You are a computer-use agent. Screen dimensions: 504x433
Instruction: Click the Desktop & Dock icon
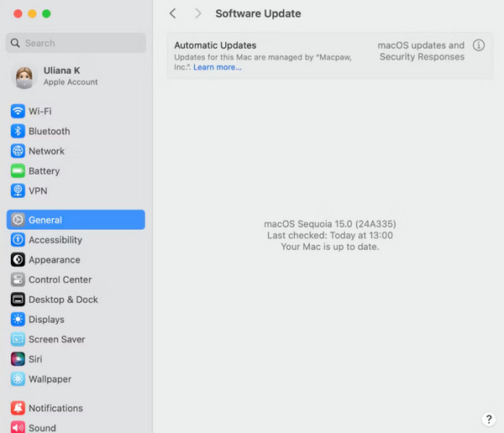pyautogui.click(x=18, y=300)
